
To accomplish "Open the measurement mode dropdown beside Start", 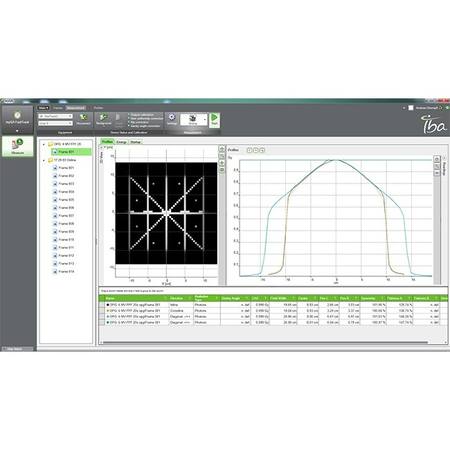I will [205, 119].
